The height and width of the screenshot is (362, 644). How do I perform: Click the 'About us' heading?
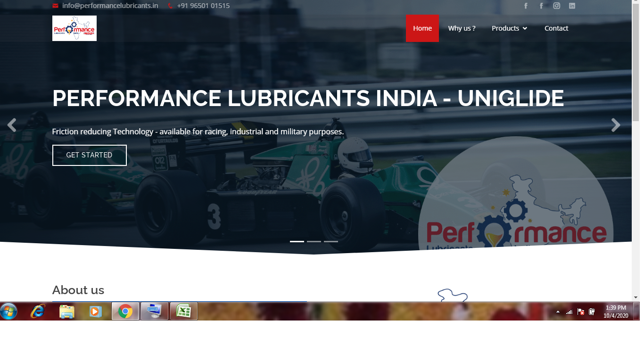pos(78,290)
